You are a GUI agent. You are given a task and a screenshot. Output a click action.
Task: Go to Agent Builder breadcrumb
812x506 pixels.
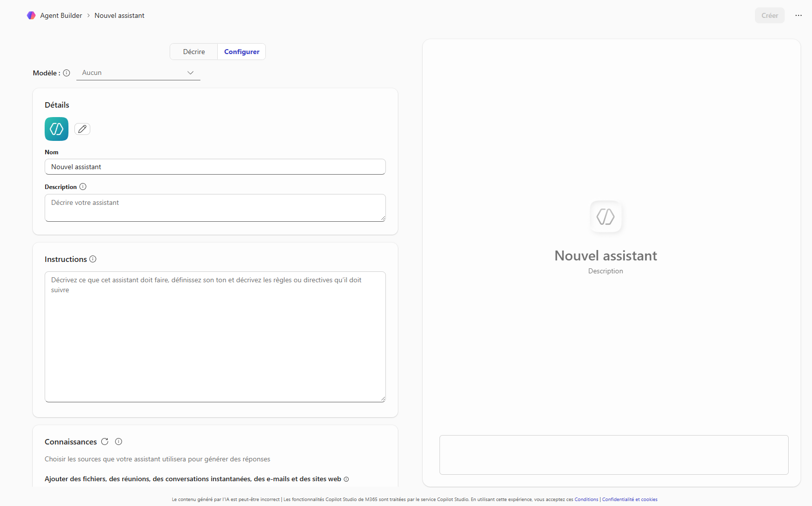click(x=61, y=15)
